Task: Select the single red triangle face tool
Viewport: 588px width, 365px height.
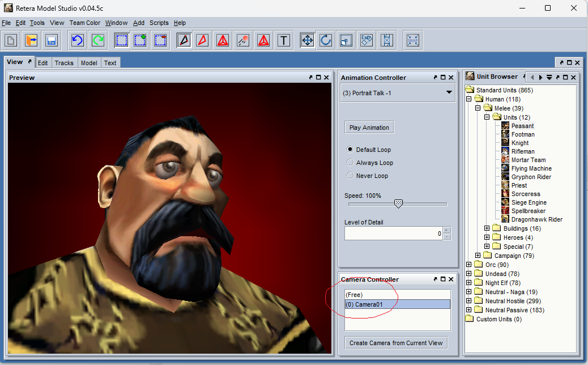Action: (x=202, y=40)
